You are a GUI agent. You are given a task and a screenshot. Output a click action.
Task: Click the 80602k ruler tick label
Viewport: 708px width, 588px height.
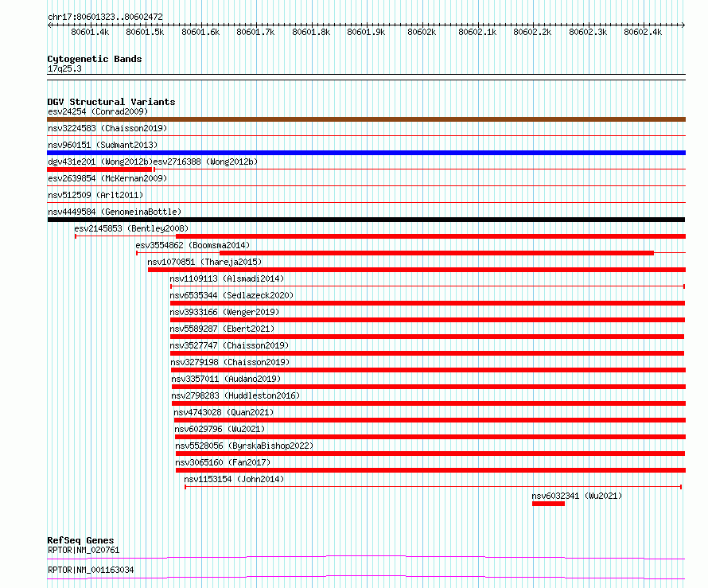[x=422, y=32]
